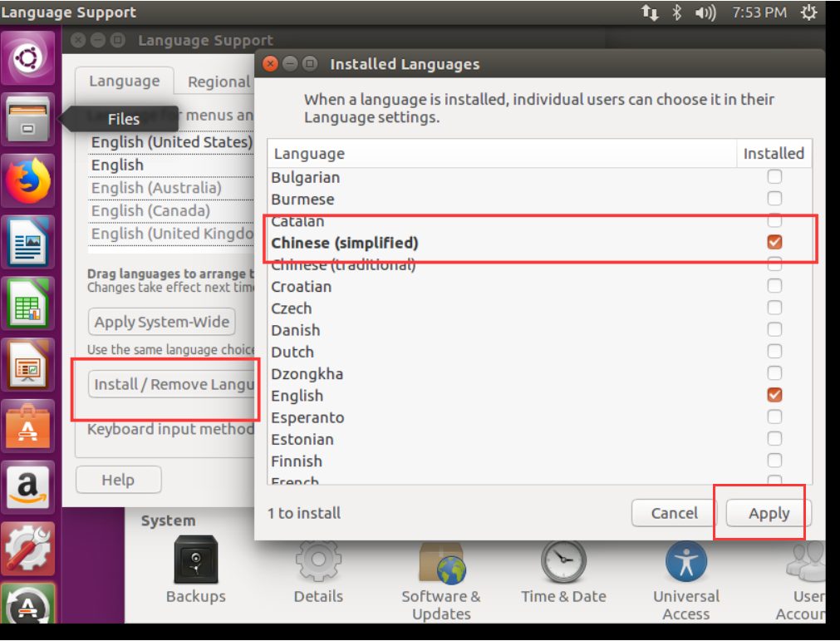840x641 pixels.
Task: Check the Dutch installed checkbox
Action: click(x=774, y=351)
